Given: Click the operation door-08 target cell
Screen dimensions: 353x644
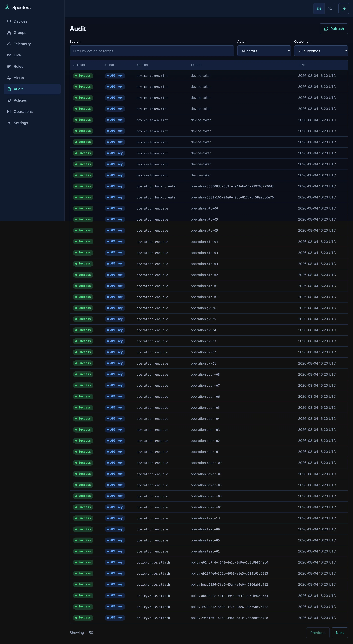Looking at the screenshot, I should (x=205, y=374).
